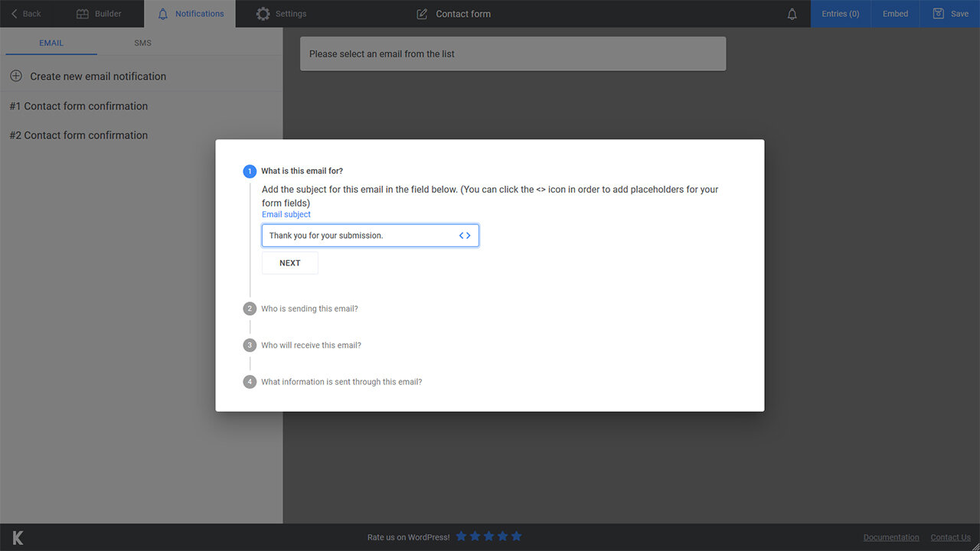Viewport: 980px width, 551px height.
Task: Select the Notifications tab
Action: (190, 14)
